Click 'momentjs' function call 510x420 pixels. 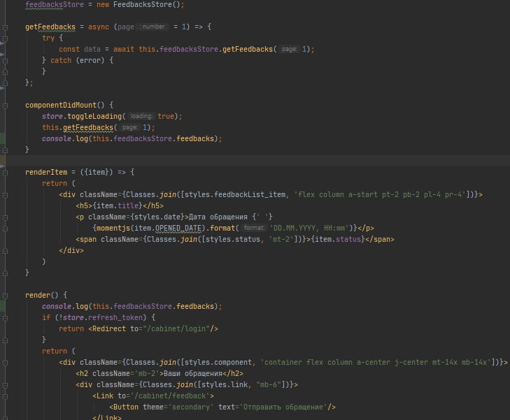[113, 228]
